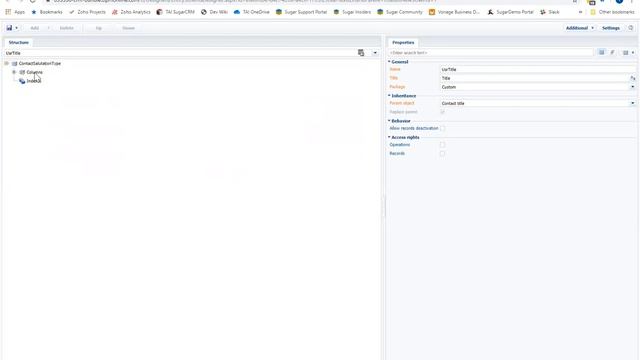640x360 pixels.
Task: Collapse the ContactSalutationType tree node
Action: coord(7,63)
